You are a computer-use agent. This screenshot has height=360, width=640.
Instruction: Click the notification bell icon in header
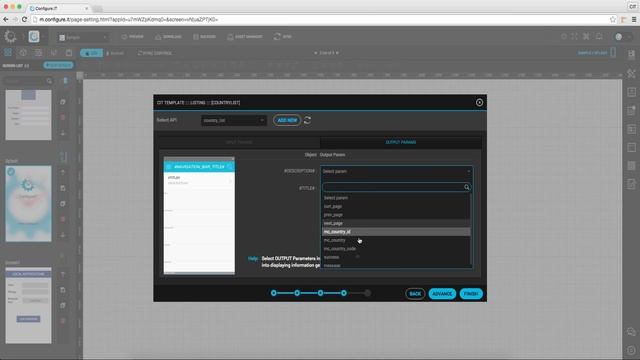(599, 37)
